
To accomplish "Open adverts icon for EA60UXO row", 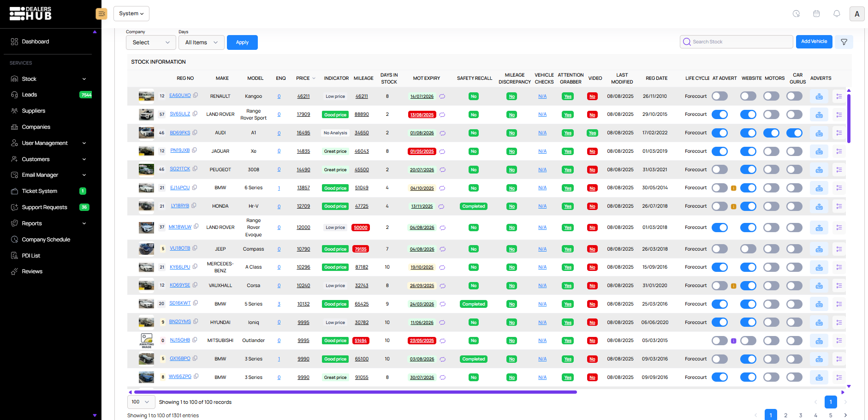I will pos(819,96).
